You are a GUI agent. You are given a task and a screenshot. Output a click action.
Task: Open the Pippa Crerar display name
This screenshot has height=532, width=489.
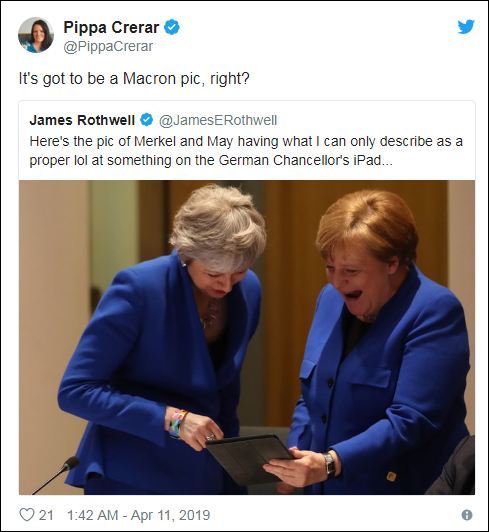pyautogui.click(x=111, y=27)
